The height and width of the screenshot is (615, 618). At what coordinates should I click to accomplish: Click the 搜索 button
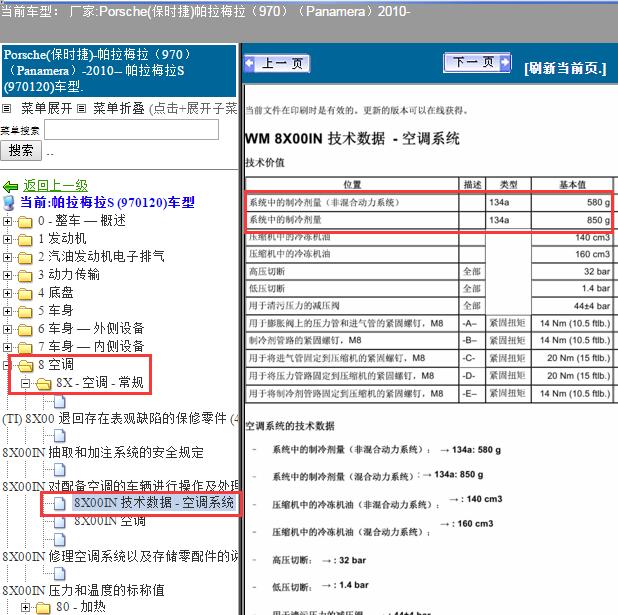tap(20, 151)
